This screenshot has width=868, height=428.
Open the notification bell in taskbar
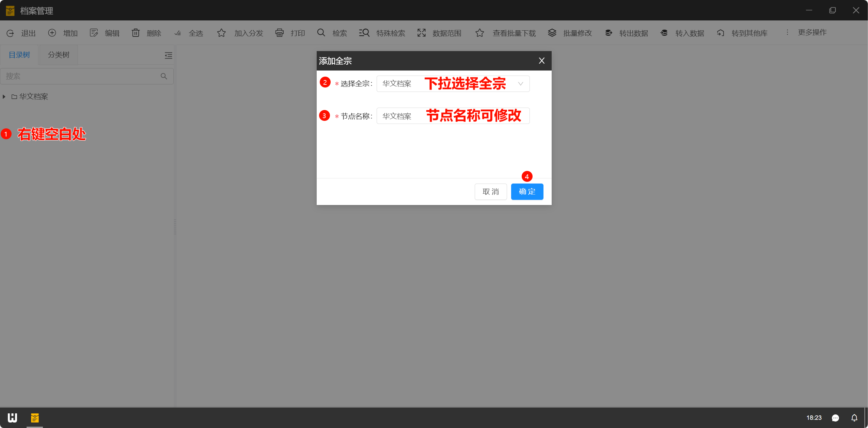pos(854,418)
